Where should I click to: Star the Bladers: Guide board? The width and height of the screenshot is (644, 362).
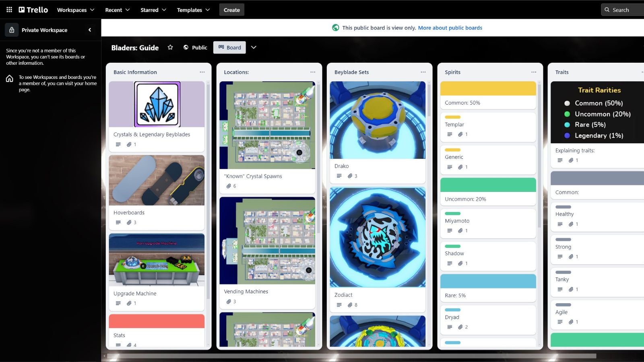coord(170,47)
